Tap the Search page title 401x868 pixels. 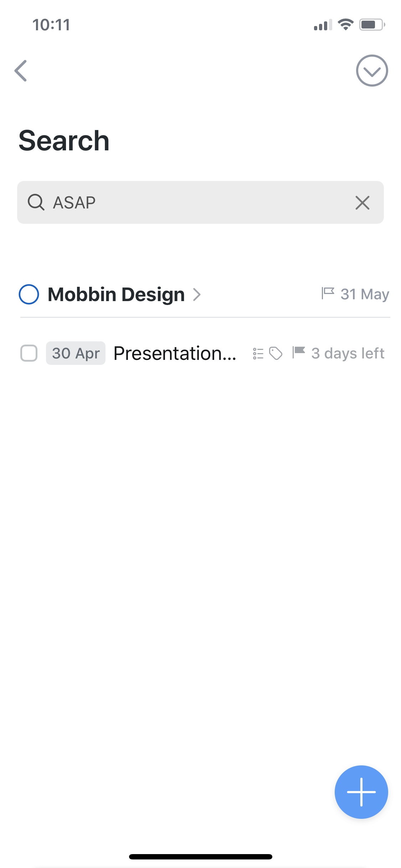click(64, 141)
